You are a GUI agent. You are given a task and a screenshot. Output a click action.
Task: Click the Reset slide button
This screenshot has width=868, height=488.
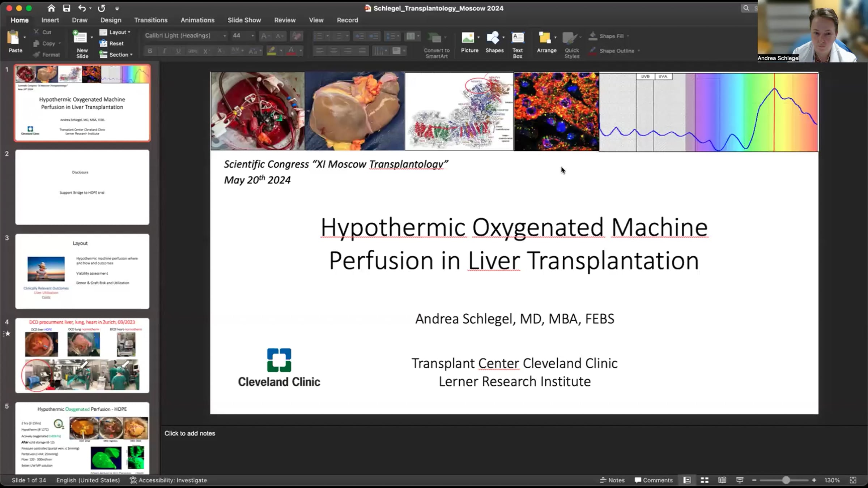(112, 43)
